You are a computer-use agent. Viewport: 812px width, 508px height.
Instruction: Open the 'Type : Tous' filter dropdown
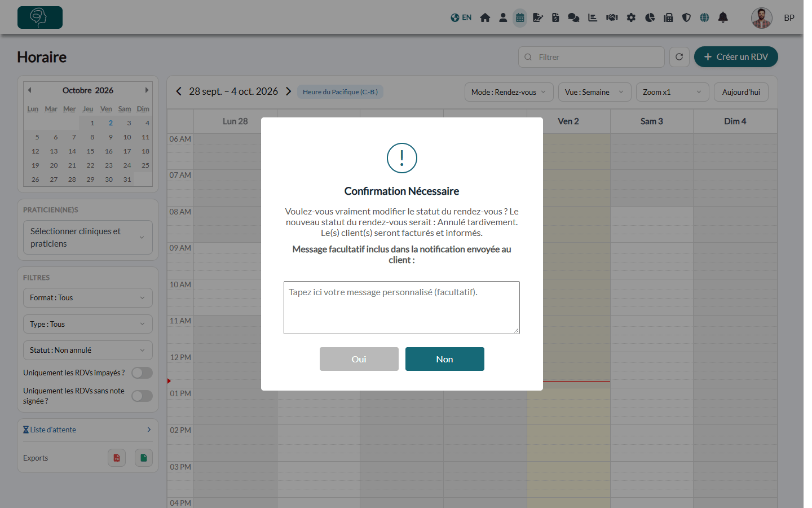(88, 324)
